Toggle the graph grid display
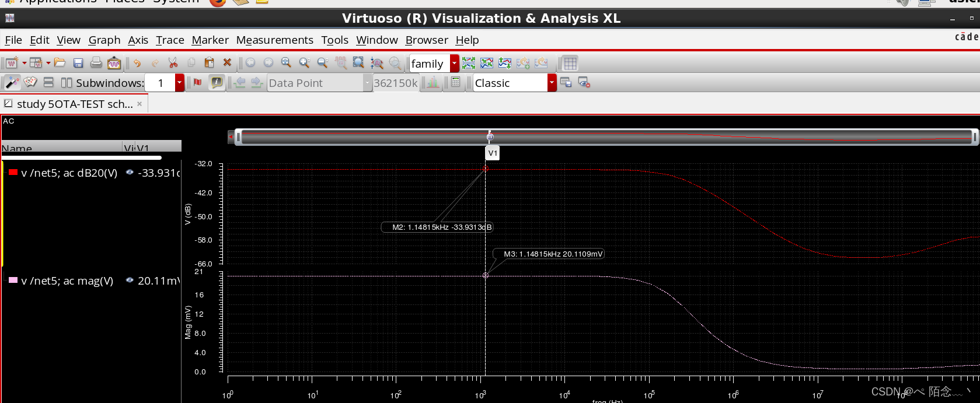980x403 pixels. [570, 63]
